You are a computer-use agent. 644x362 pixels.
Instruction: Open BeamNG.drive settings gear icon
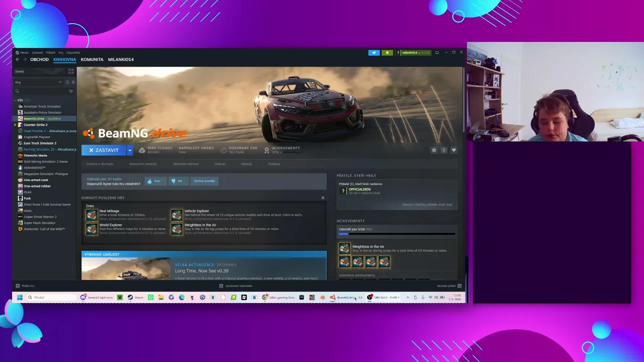tap(434, 150)
